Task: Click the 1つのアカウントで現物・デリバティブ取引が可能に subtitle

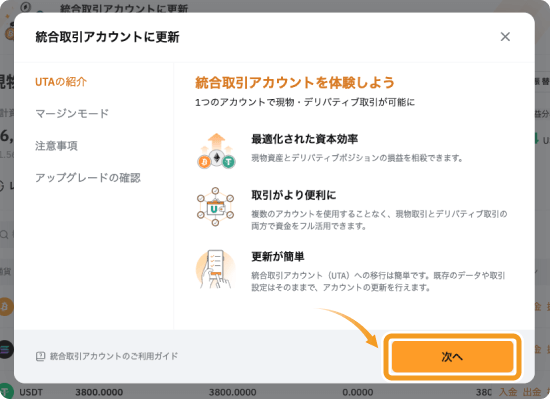Action: (305, 102)
